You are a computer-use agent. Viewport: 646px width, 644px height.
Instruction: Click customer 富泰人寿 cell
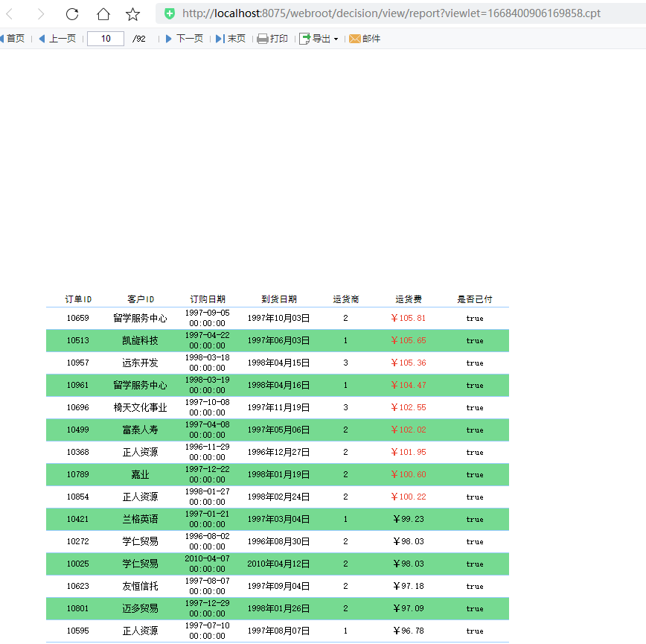pos(140,430)
